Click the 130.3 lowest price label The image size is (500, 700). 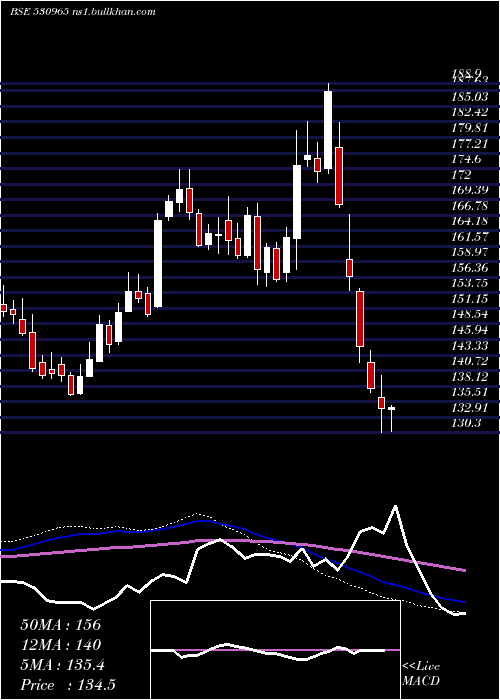466,423
